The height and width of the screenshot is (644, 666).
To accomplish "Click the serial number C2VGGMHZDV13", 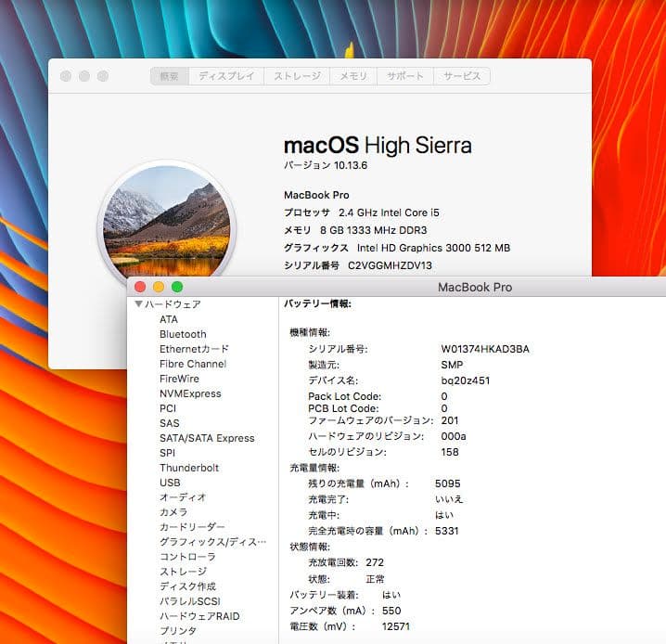I will [390, 265].
